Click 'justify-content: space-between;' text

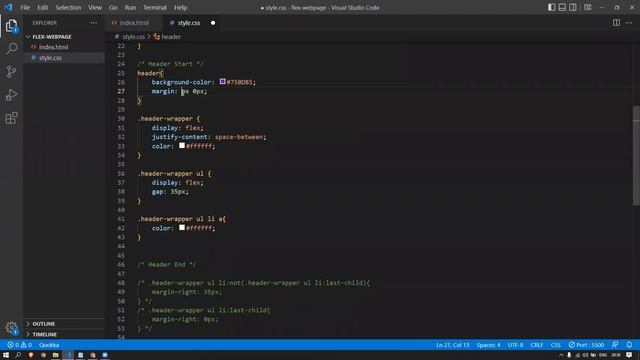click(209, 137)
